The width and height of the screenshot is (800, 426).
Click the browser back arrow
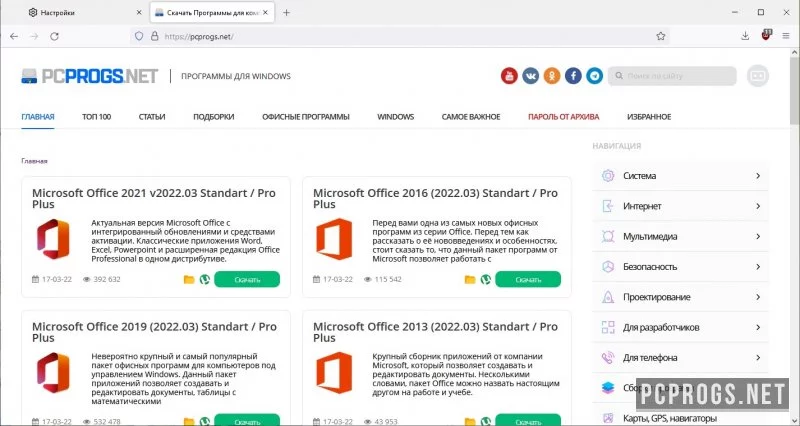[x=14, y=36]
